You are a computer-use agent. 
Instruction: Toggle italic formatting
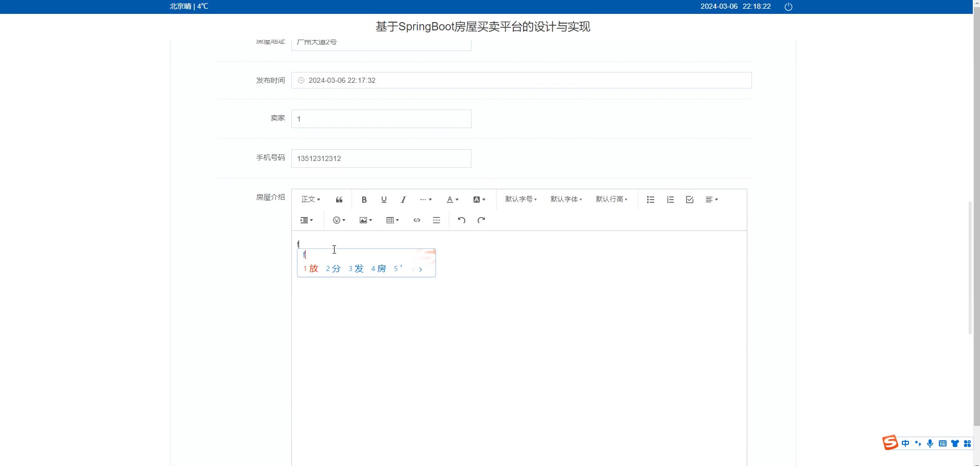(x=403, y=200)
